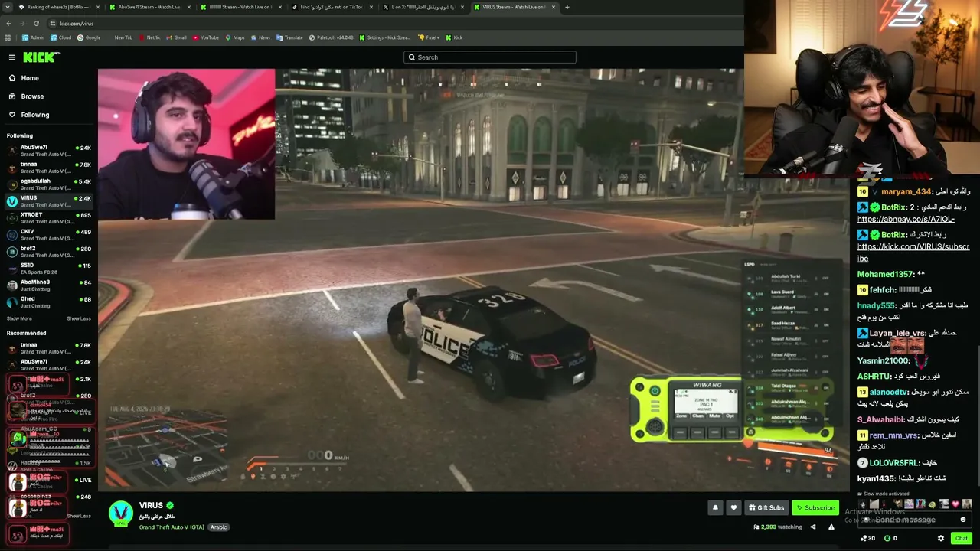Focus the Kick search box
This screenshot has width=980, height=551.
(x=490, y=57)
